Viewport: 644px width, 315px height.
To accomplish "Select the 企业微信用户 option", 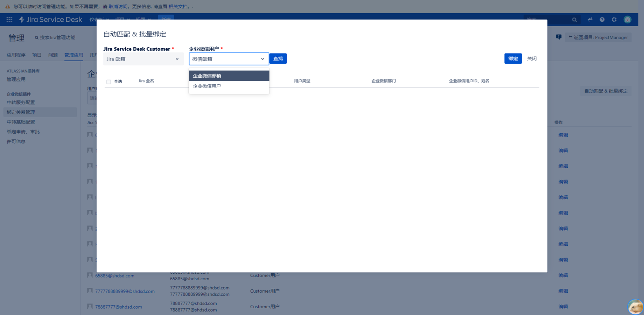I will click(x=229, y=86).
